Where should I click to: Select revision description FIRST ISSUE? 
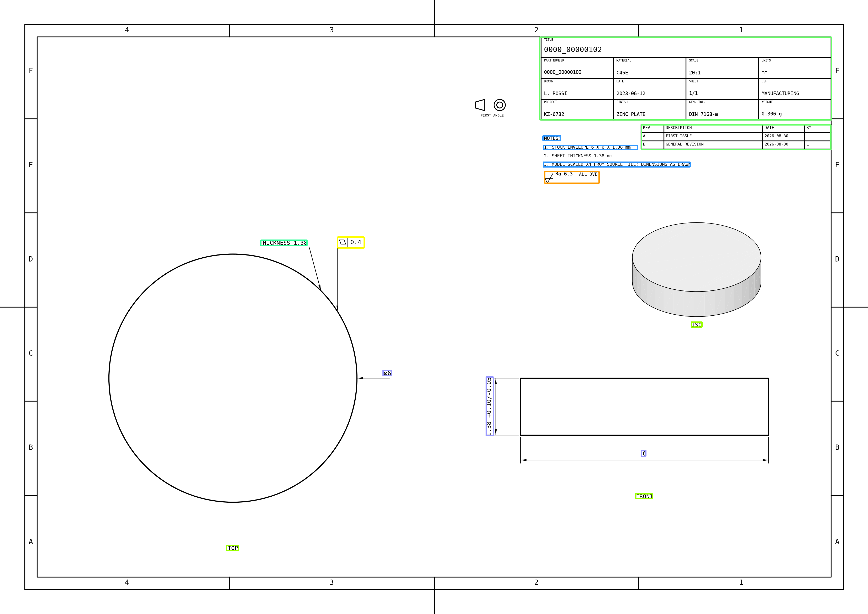point(678,136)
